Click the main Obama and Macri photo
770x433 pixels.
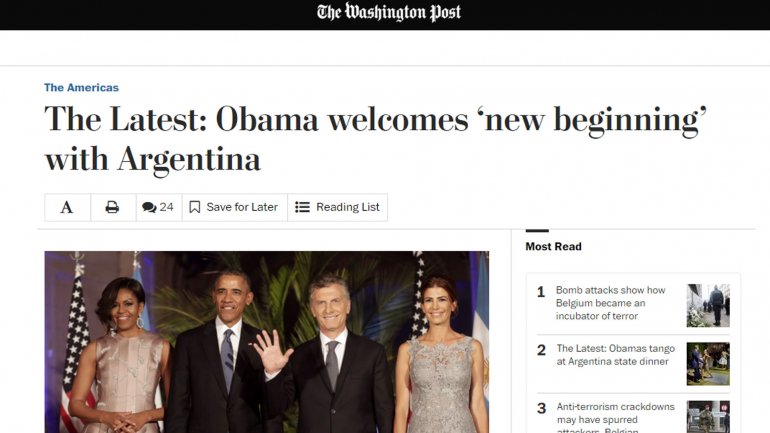point(267,342)
